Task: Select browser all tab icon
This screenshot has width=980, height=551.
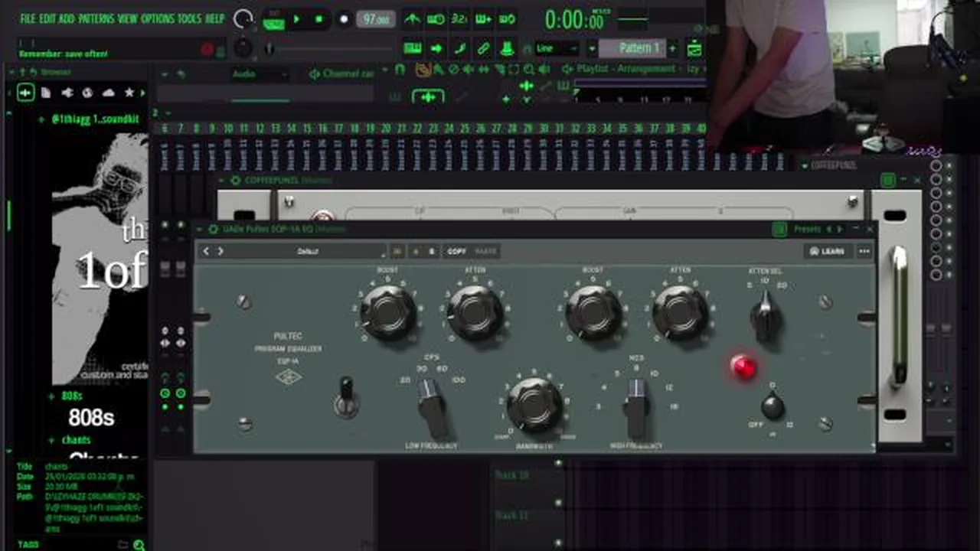Action: click(x=25, y=93)
